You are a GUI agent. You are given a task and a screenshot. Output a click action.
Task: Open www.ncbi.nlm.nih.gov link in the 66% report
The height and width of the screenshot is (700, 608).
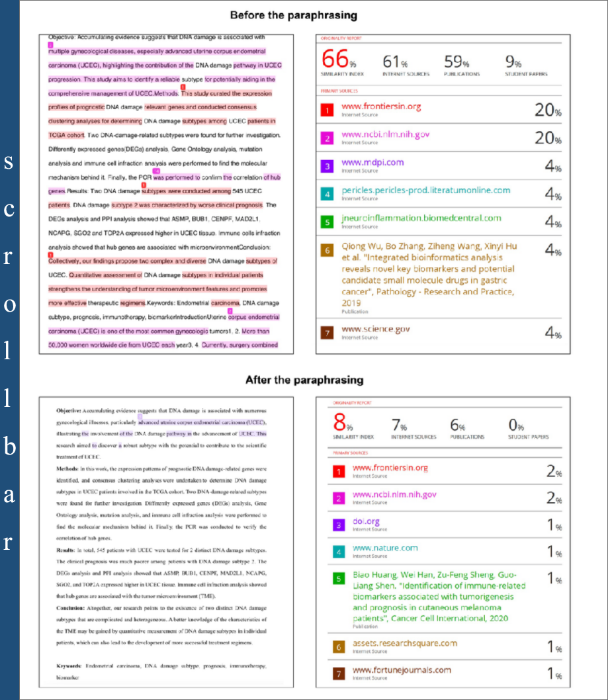(386, 134)
